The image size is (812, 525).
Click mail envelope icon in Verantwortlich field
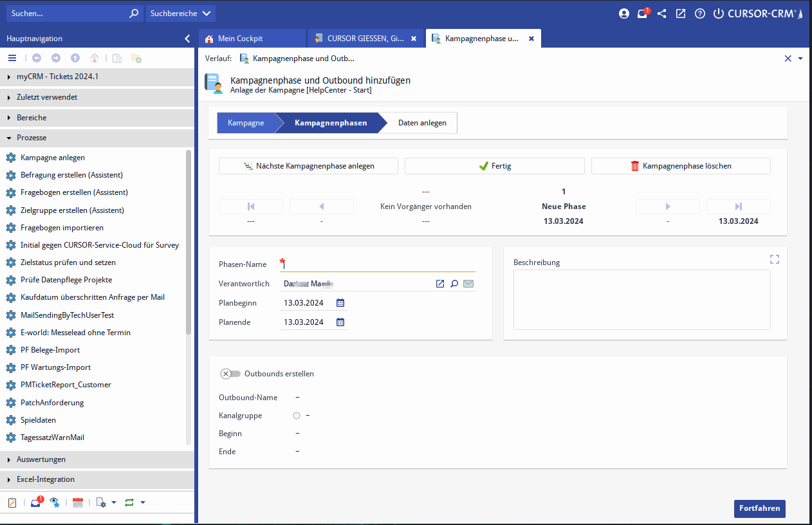(468, 284)
